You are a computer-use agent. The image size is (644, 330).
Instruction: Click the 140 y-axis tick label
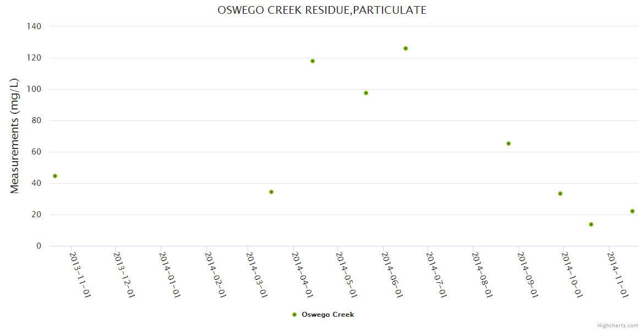pyautogui.click(x=34, y=26)
